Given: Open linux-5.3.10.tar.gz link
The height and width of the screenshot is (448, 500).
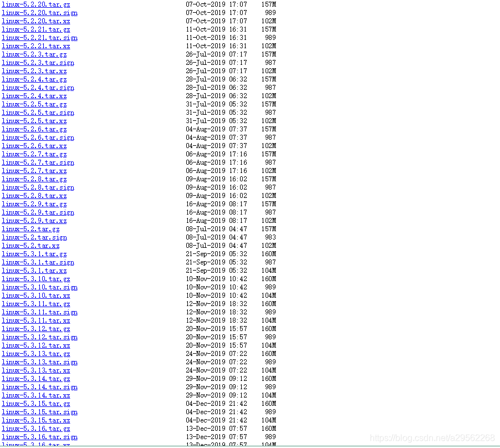Looking at the screenshot, I should coord(35,279).
